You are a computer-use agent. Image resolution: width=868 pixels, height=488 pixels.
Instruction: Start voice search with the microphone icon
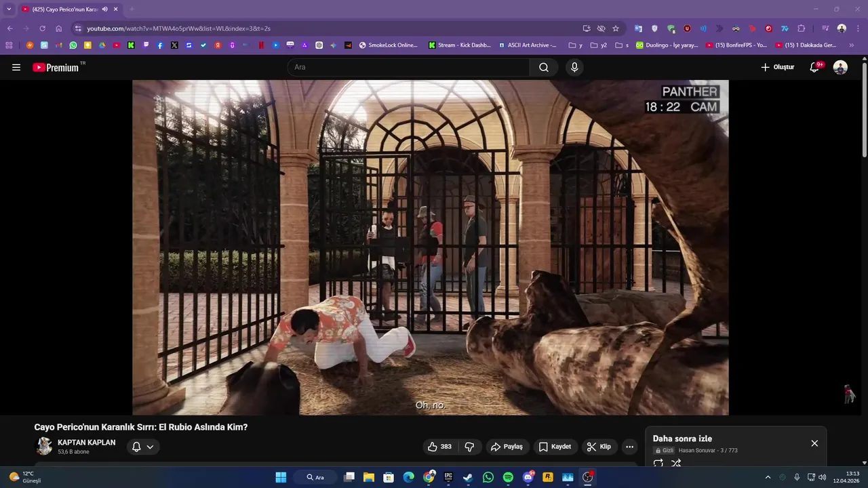tap(574, 67)
